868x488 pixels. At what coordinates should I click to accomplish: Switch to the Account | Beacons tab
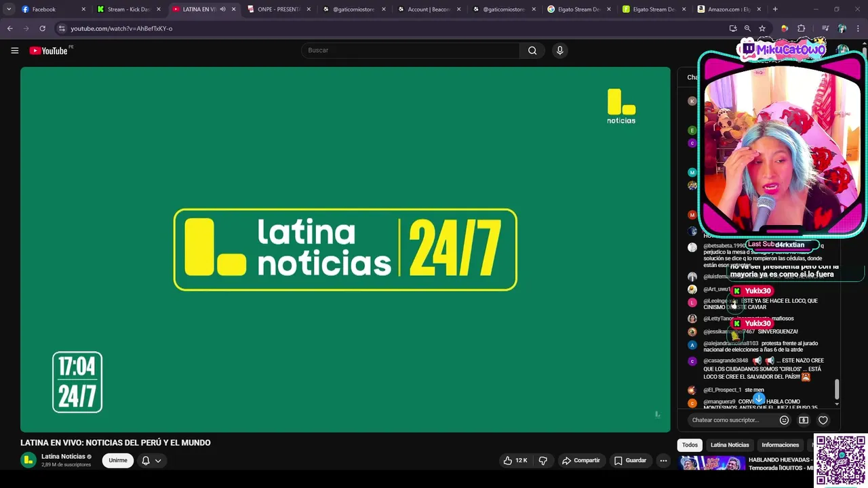429,9
